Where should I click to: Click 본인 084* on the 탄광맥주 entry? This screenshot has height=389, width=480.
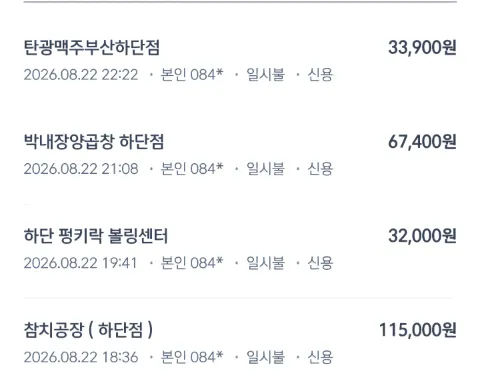192,75
